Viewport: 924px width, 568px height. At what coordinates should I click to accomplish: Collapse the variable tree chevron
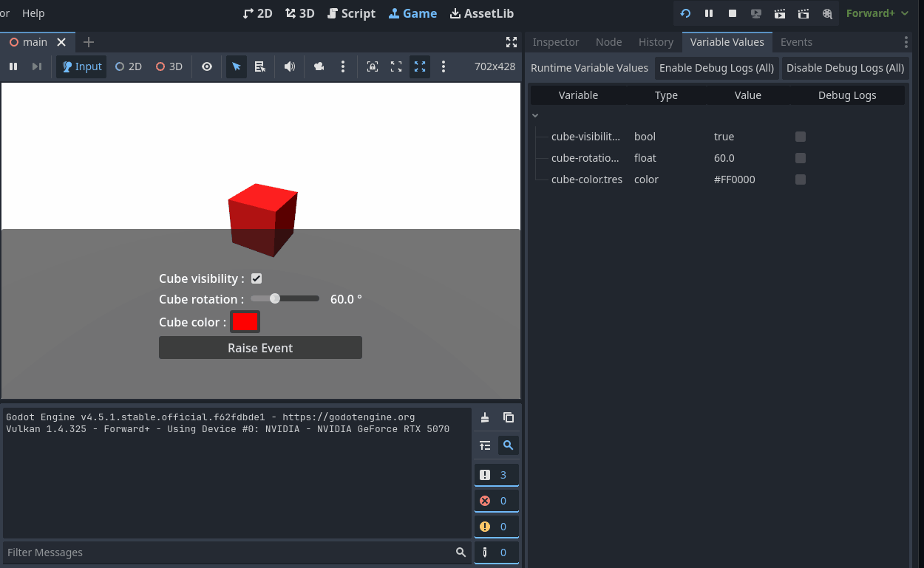point(535,115)
